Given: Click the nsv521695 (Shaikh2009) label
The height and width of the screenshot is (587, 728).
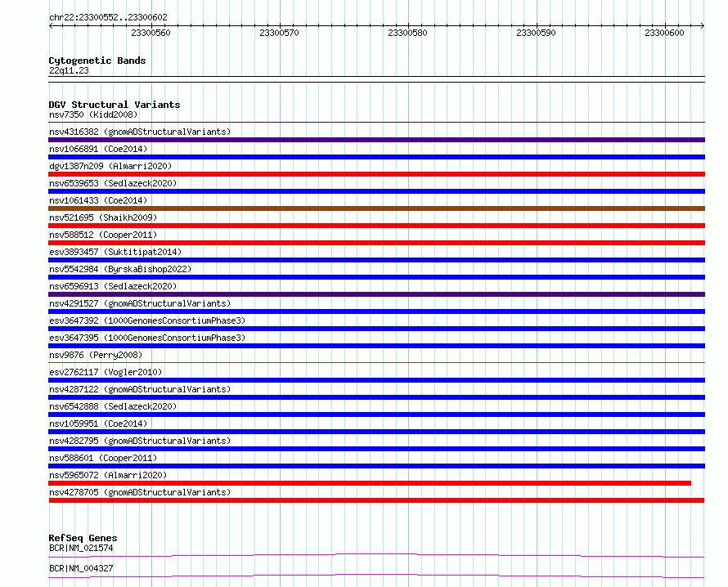Looking at the screenshot, I should click(x=103, y=217).
